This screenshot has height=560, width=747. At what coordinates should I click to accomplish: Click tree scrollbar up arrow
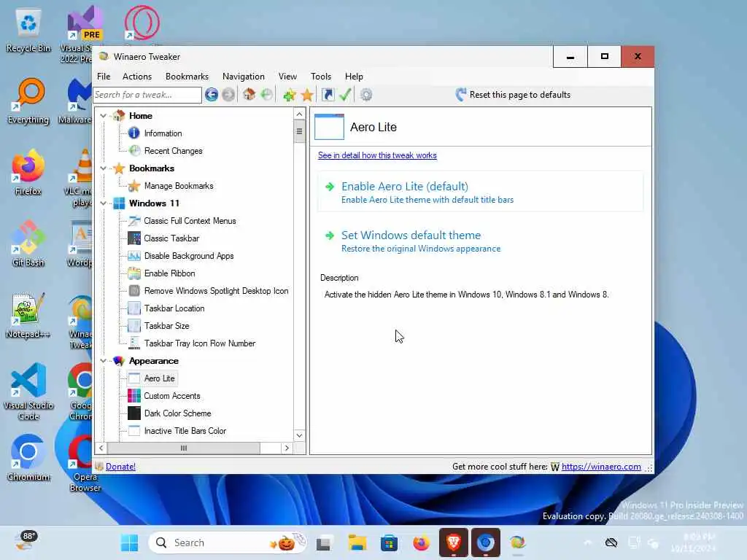299,114
